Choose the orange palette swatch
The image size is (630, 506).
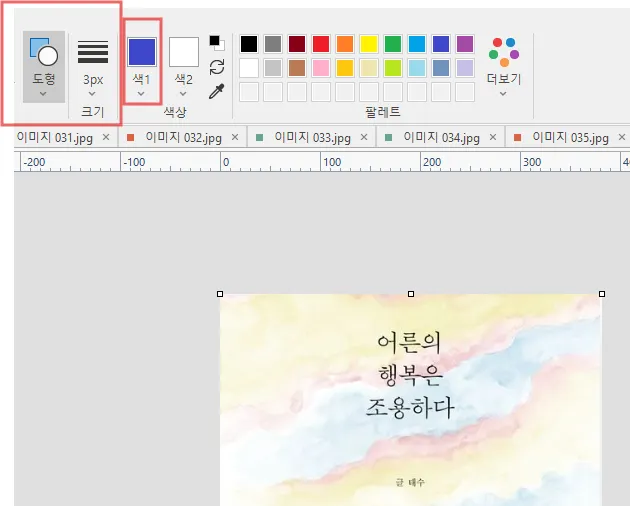click(345, 44)
